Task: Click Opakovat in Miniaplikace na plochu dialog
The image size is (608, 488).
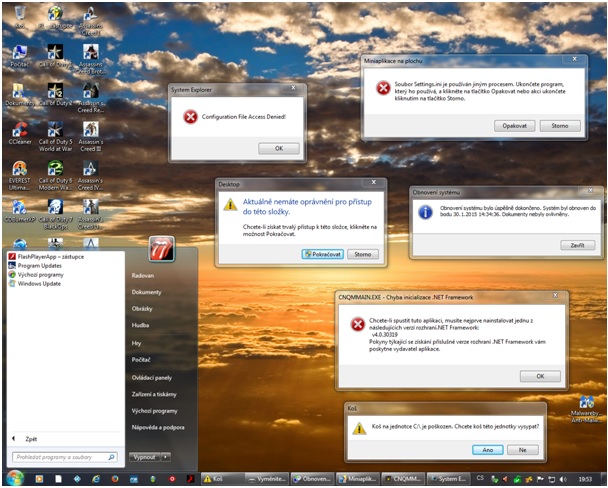Action: click(515, 126)
